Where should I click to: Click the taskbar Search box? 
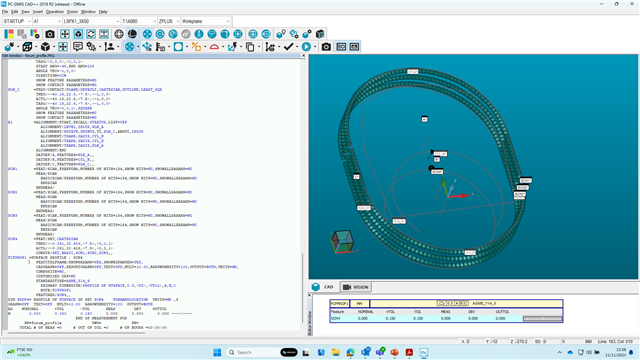[x=262, y=352]
